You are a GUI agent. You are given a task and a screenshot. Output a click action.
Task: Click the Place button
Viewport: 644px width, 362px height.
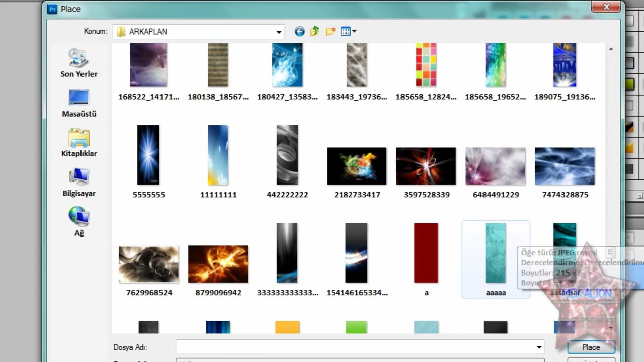[591, 347]
